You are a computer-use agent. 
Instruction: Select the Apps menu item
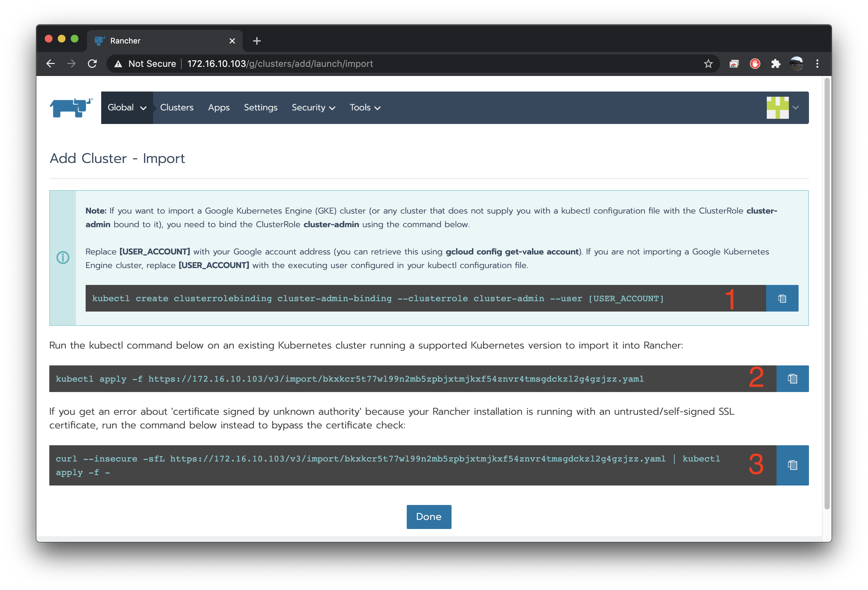click(218, 107)
